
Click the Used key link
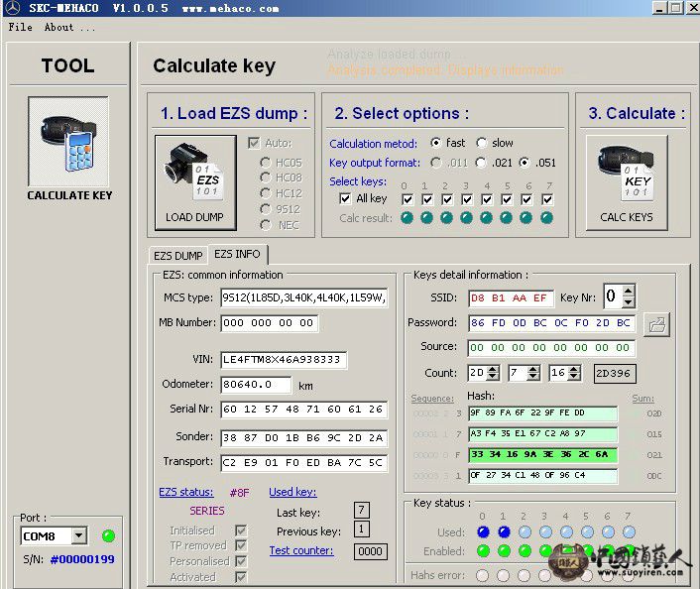tap(292, 492)
